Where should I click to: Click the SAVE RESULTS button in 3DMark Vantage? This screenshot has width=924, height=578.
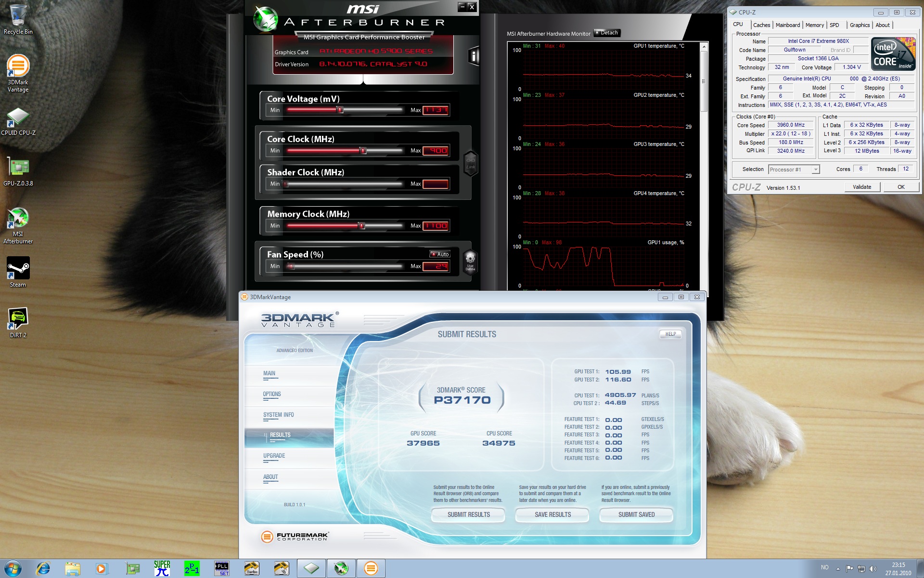pyautogui.click(x=552, y=514)
